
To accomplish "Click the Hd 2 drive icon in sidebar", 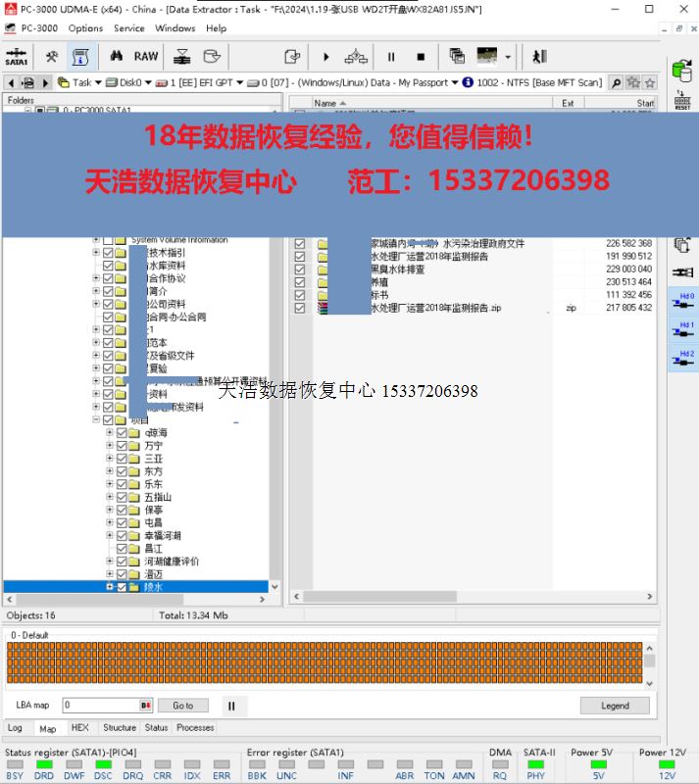I will click(686, 360).
